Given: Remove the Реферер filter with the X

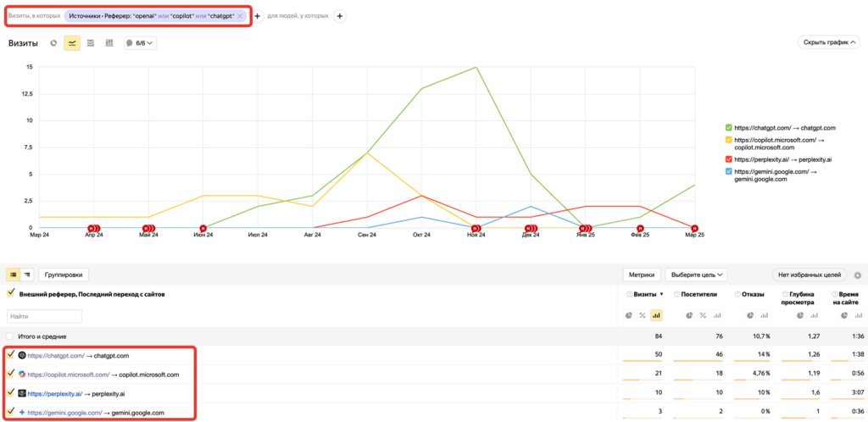Looking at the screenshot, I should [240, 16].
